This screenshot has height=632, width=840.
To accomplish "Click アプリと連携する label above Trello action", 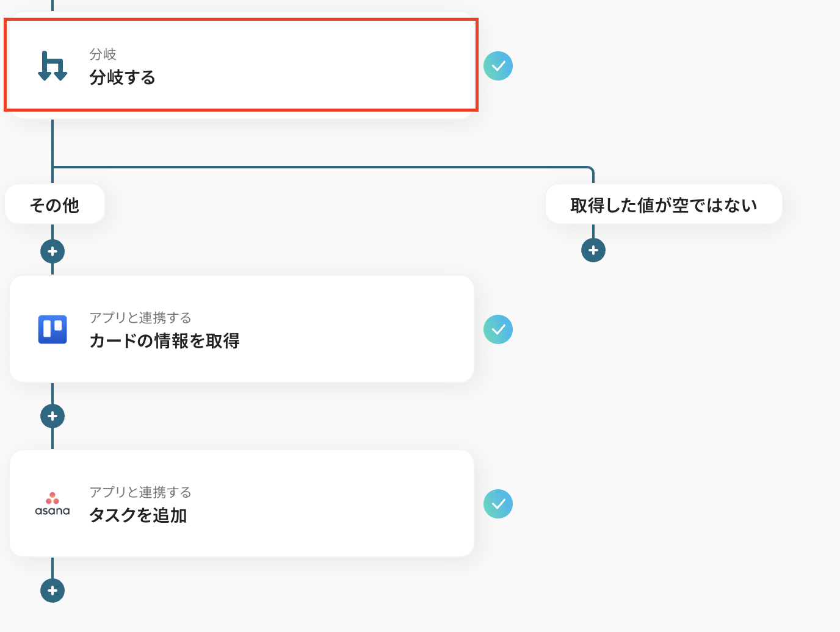I will (140, 318).
